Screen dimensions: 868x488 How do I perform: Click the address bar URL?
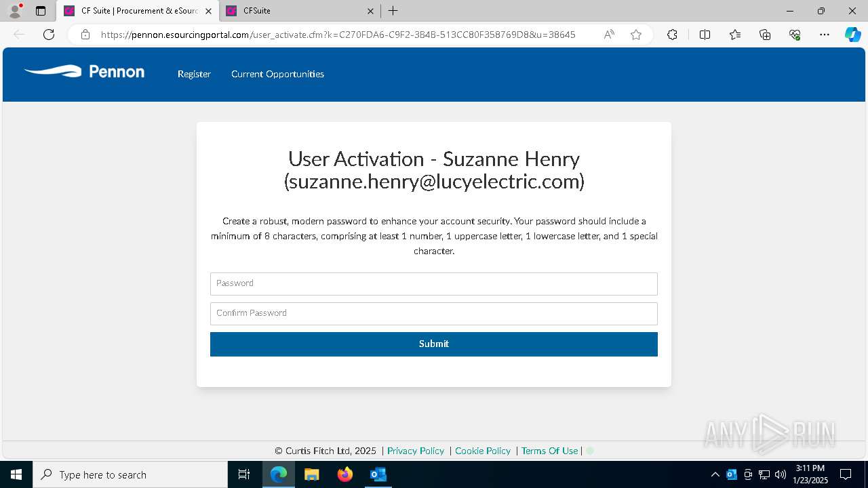338,35
